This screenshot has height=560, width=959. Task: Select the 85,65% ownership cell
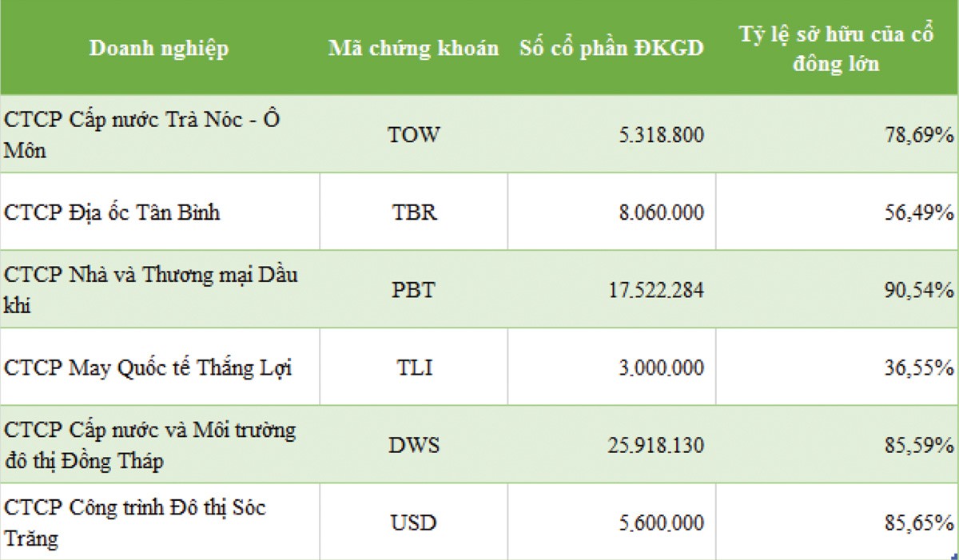(x=837, y=522)
